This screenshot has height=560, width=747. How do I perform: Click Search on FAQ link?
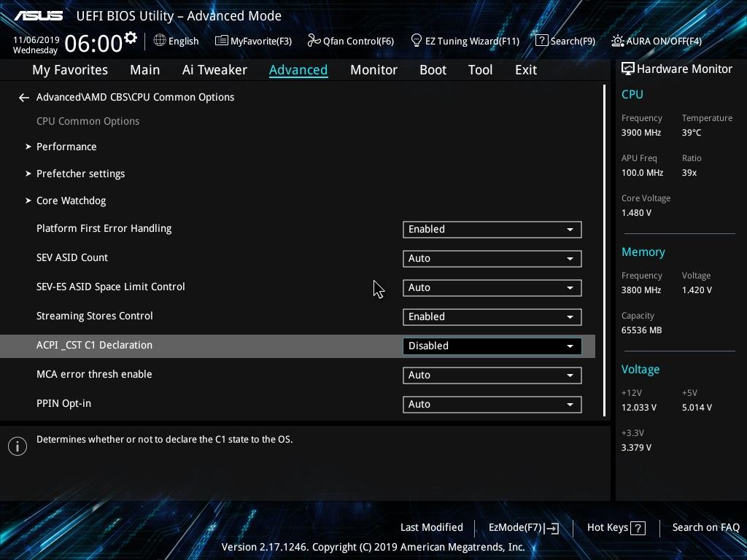click(x=706, y=528)
